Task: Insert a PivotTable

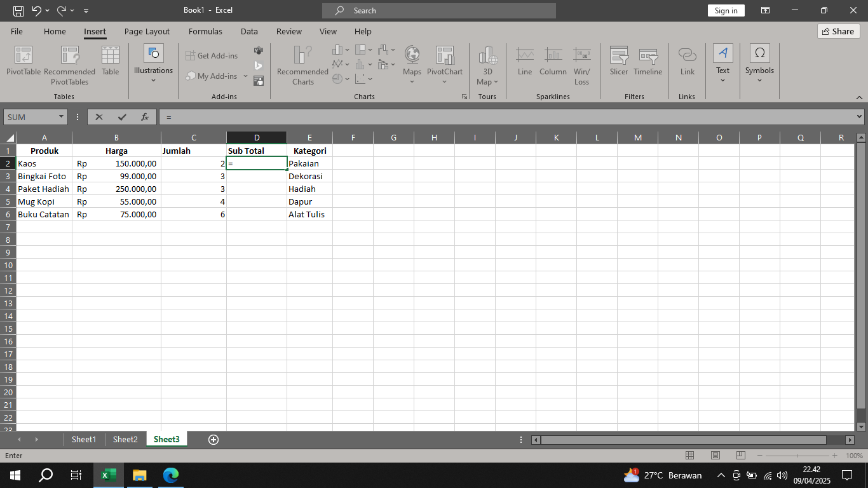Action: coord(23,65)
